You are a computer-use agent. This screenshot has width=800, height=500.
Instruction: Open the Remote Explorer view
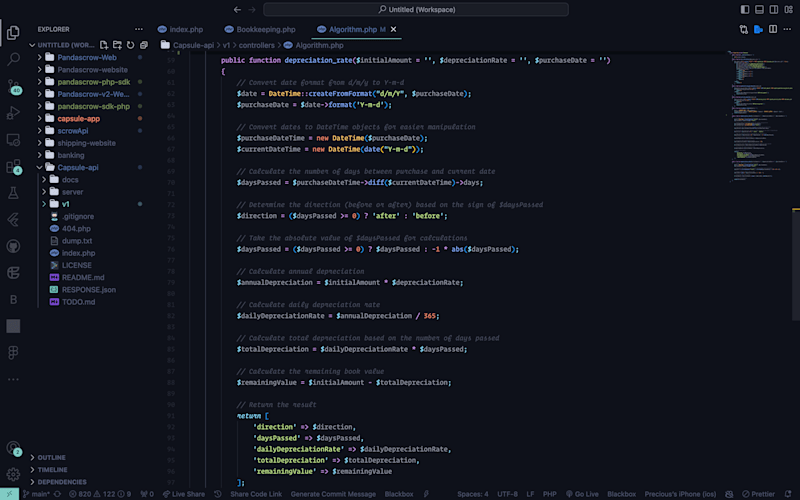click(13, 139)
